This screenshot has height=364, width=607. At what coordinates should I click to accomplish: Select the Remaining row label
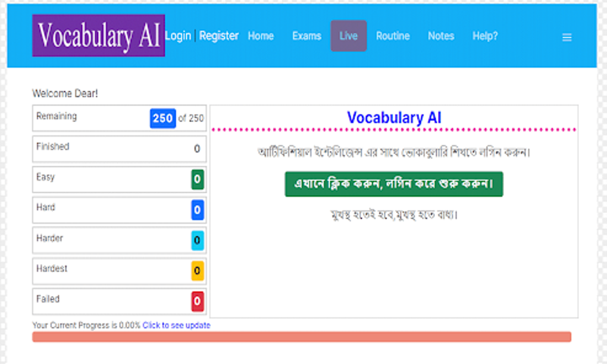click(x=57, y=116)
